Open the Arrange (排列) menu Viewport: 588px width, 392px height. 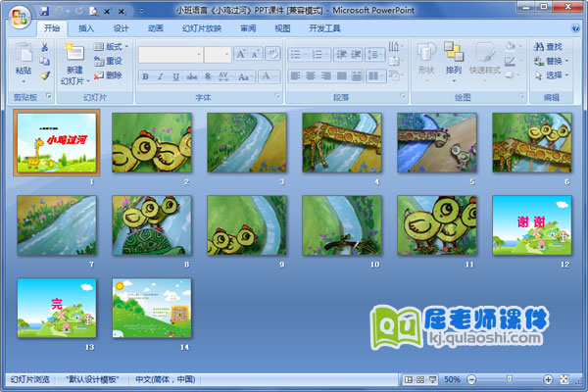point(454,63)
